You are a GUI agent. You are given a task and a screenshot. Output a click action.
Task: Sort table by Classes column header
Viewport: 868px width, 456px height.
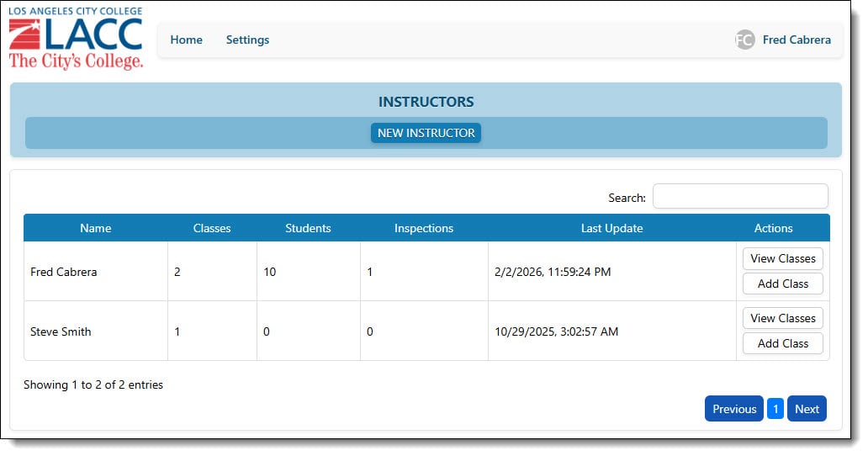[212, 228]
